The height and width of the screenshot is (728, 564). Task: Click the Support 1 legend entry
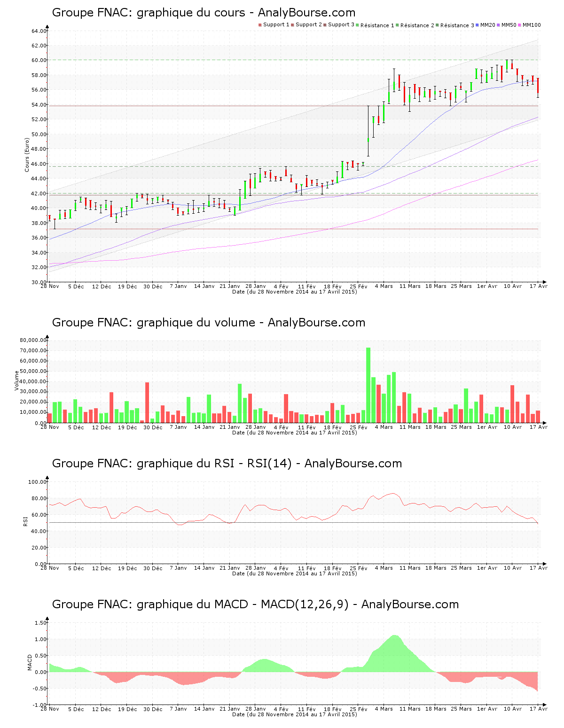(x=274, y=25)
